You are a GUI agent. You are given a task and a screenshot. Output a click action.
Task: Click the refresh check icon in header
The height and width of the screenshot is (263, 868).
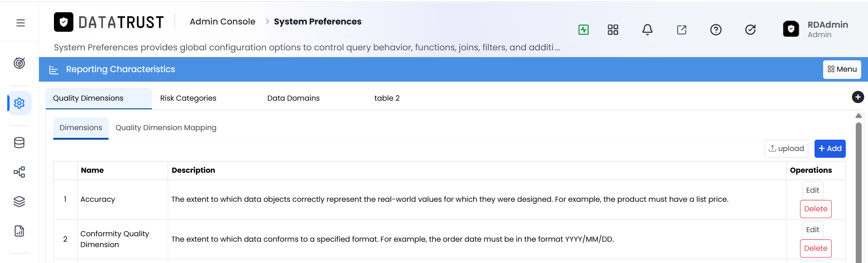(x=750, y=30)
